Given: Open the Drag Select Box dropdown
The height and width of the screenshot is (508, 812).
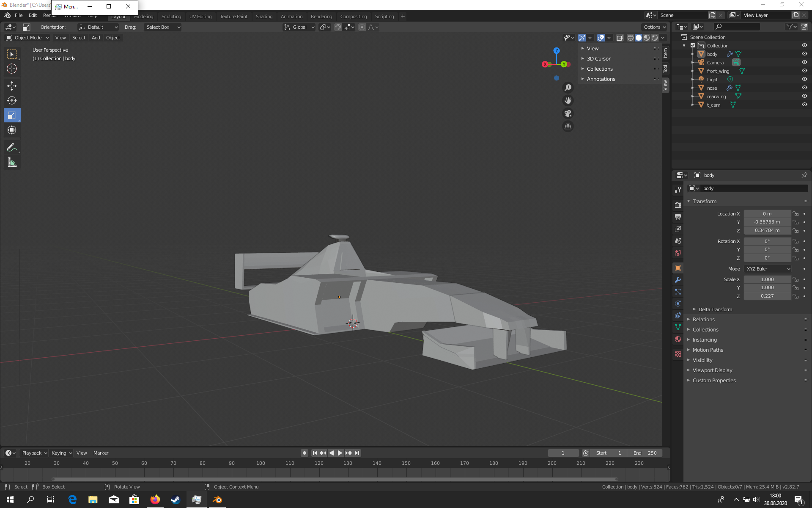Looking at the screenshot, I should tap(163, 27).
